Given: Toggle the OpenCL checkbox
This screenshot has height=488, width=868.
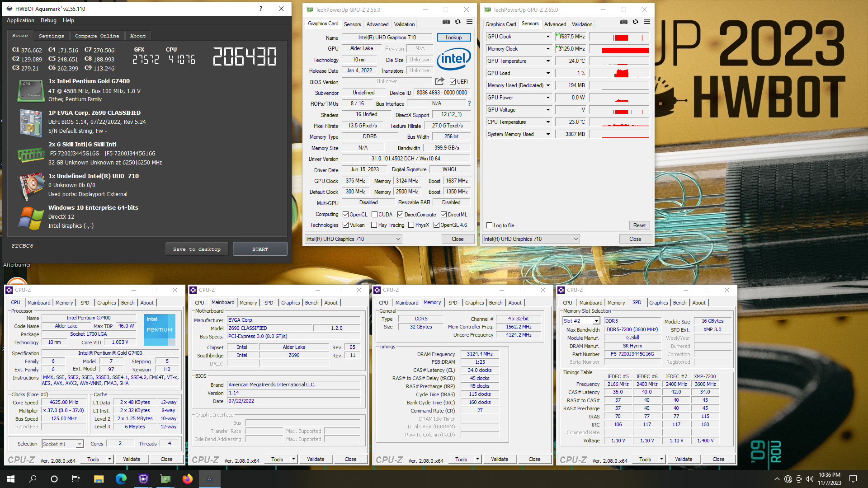Looking at the screenshot, I should coord(345,215).
